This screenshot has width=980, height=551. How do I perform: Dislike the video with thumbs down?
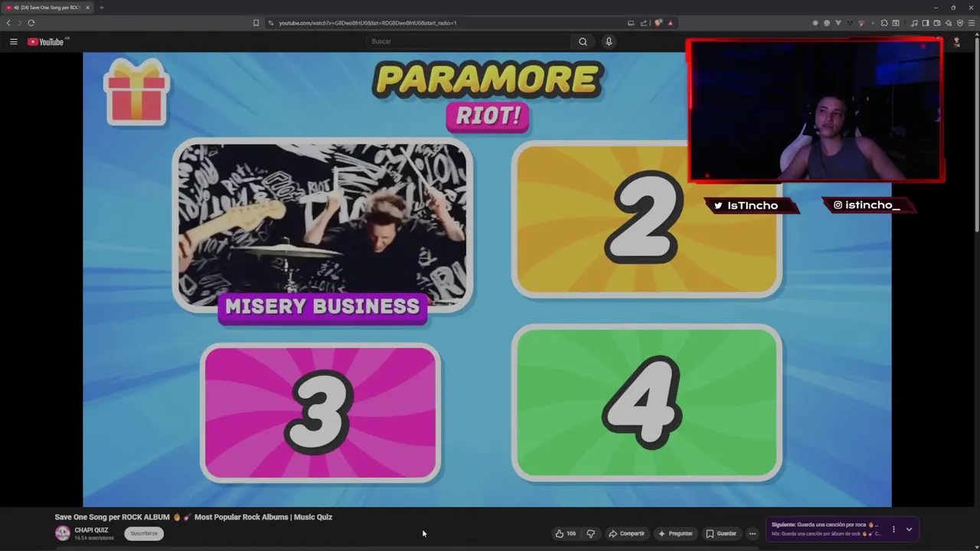[x=590, y=533]
